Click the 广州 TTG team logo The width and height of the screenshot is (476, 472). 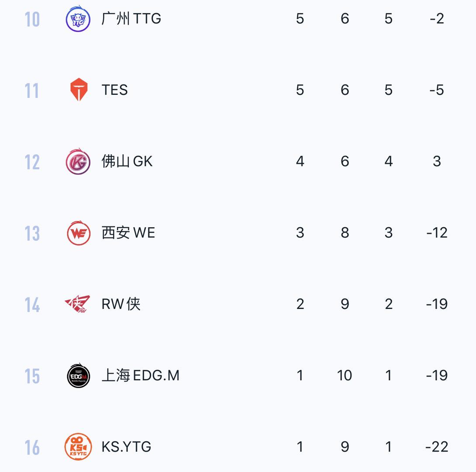pyautogui.click(x=78, y=19)
